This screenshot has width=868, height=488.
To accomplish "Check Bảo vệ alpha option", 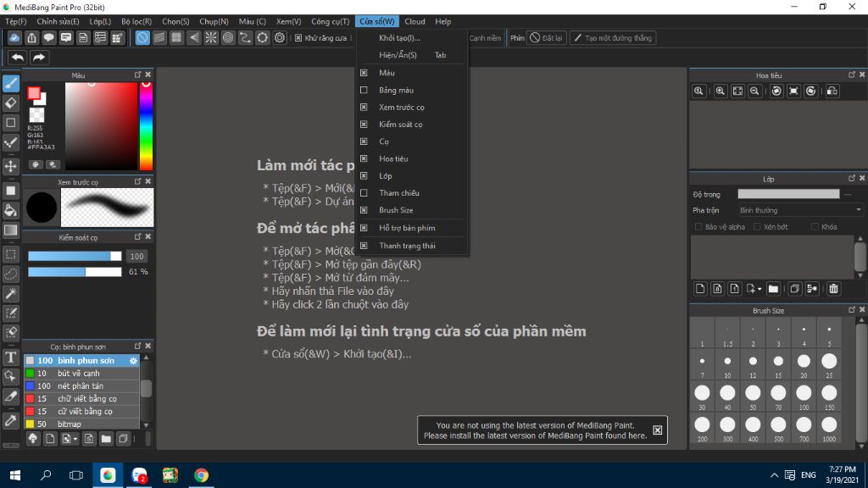I will click(698, 227).
